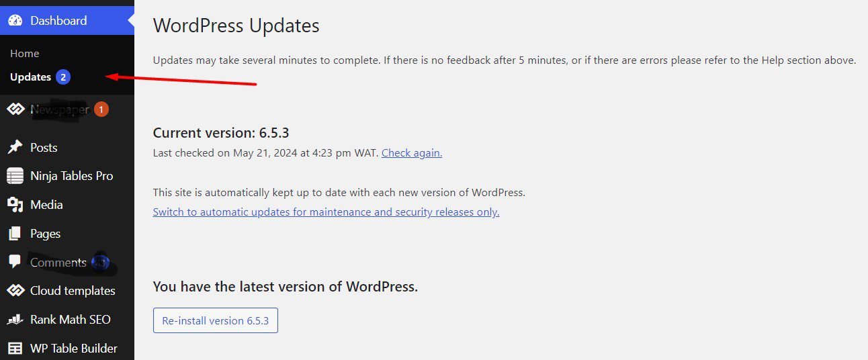Click the WP Table Builder grid icon

pyautogui.click(x=15, y=349)
